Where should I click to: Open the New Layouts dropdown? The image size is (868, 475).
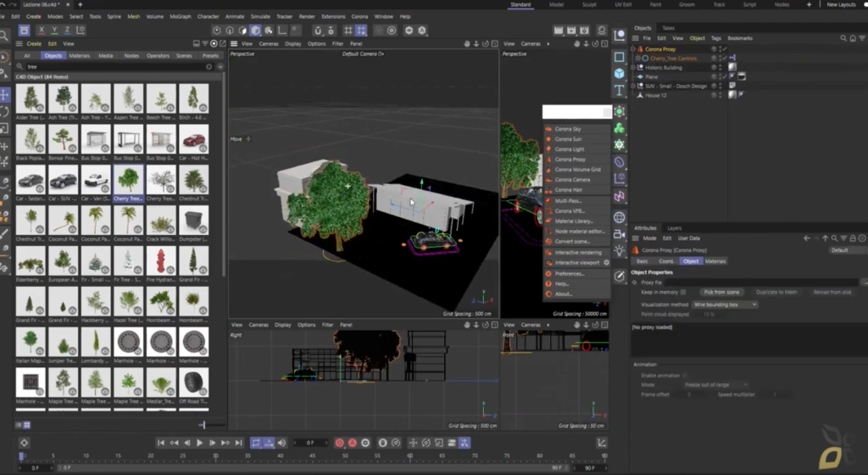[x=843, y=4]
